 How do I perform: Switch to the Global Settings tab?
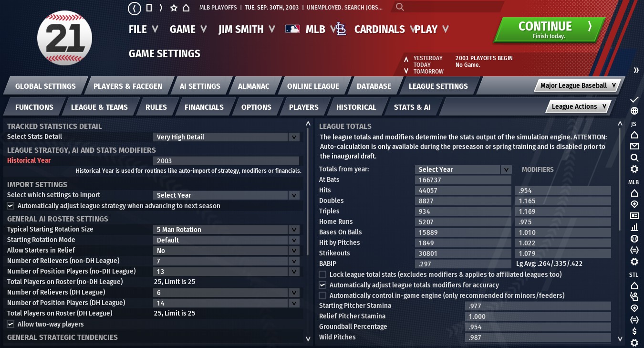(x=45, y=86)
